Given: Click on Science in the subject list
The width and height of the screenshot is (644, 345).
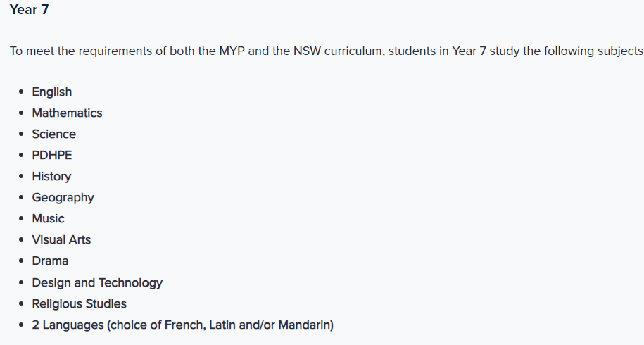Looking at the screenshot, I should pos(53,134).
